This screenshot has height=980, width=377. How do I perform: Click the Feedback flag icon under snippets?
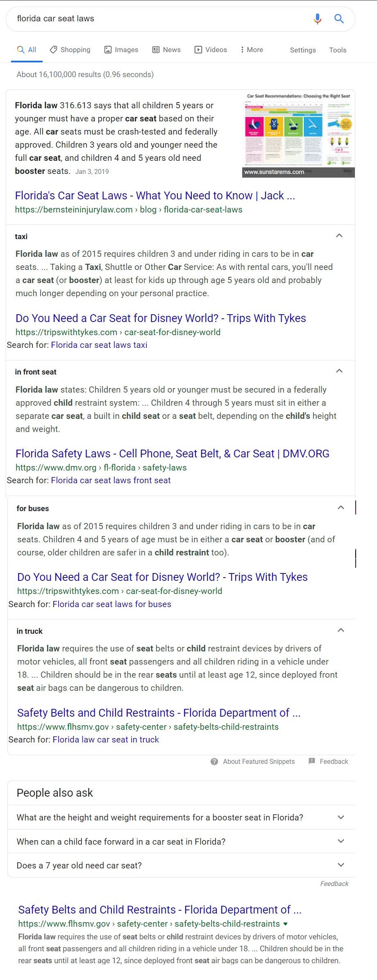312,761
